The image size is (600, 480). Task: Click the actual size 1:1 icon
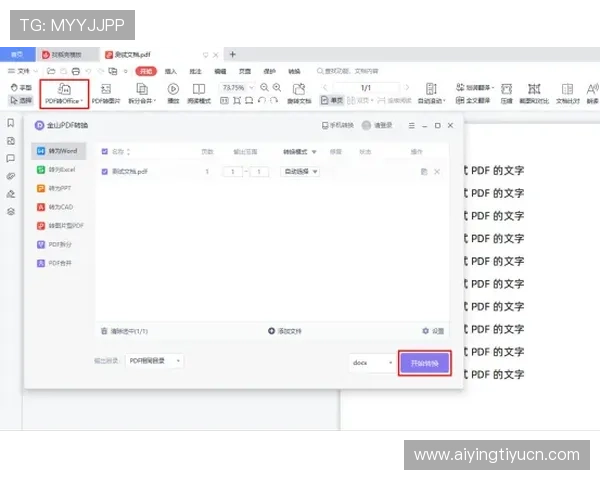[x=224, y=101]
